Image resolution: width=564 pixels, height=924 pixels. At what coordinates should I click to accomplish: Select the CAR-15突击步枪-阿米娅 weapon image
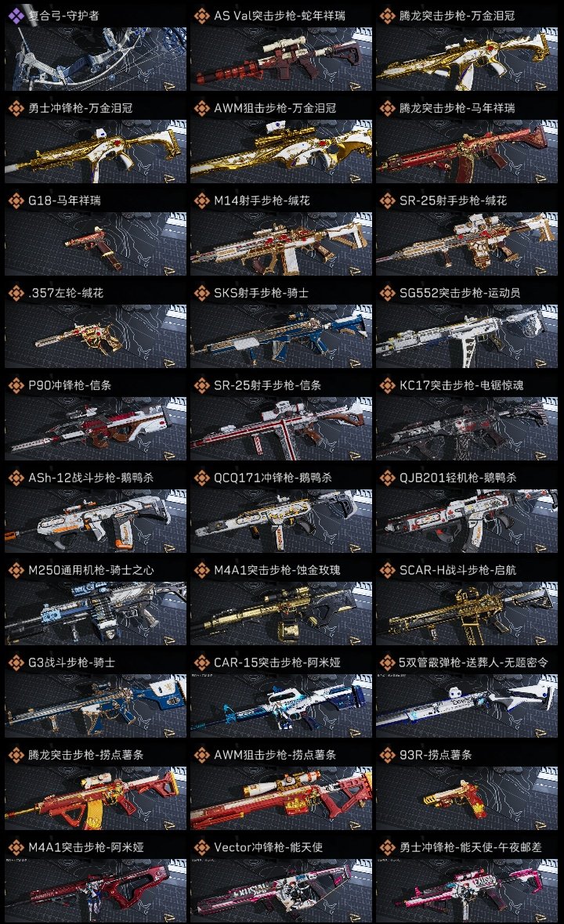[x=281, y=706]
